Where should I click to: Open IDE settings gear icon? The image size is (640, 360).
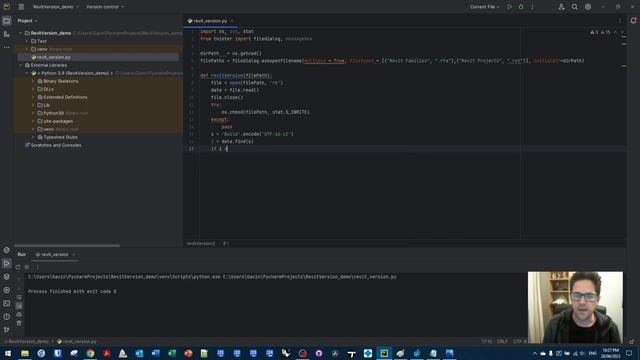pyautogui.click(x=588, y=7)
